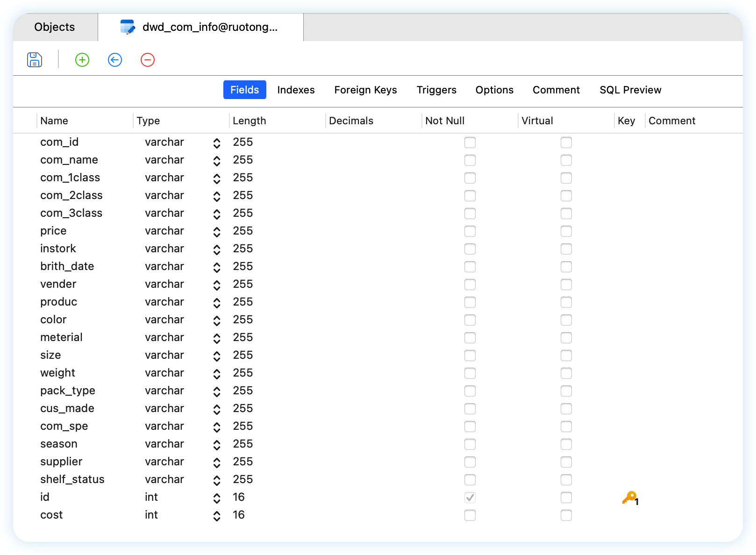This screenshot has width=756, height=555.
Task: Select the com_2class field name
Action: point(71,195)
